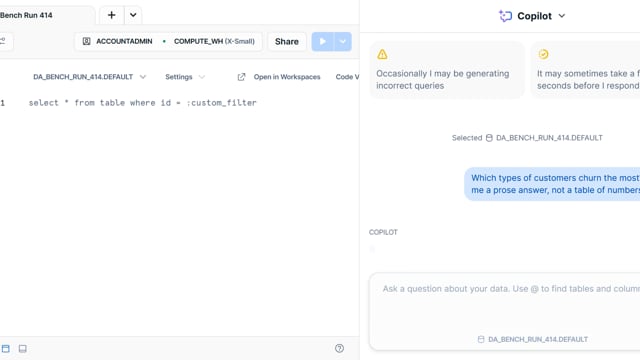Open the Settings dropdown
Screen dimensions: 640x360
click(184, 77)
